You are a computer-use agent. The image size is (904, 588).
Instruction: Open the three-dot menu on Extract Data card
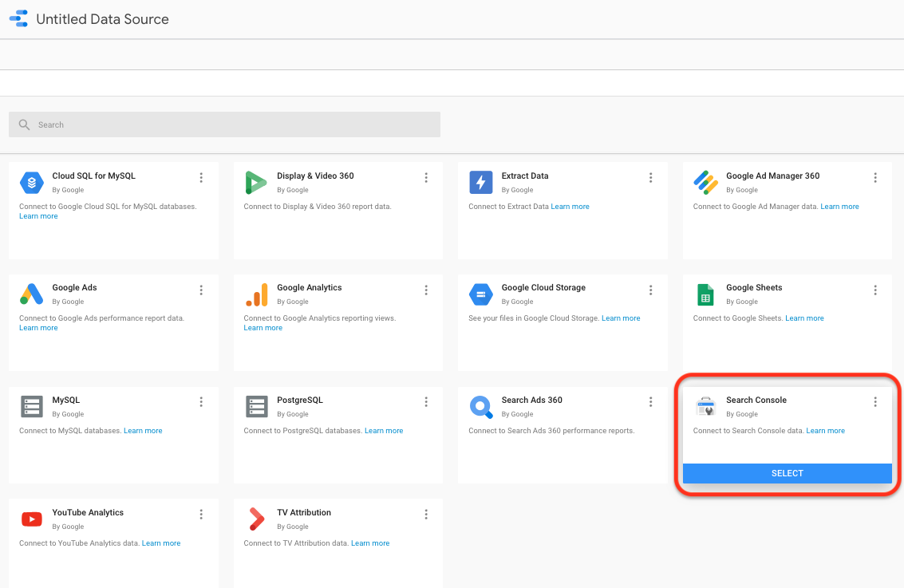click(650, 177)
